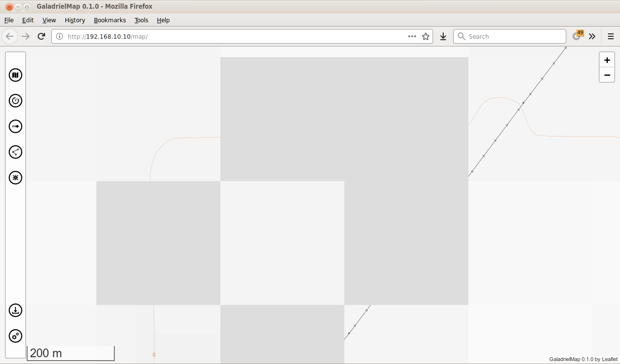Zoom in on the map
The height and width of the screenshot is (364, 620).
pyautogui.click(x=607, y=60)
